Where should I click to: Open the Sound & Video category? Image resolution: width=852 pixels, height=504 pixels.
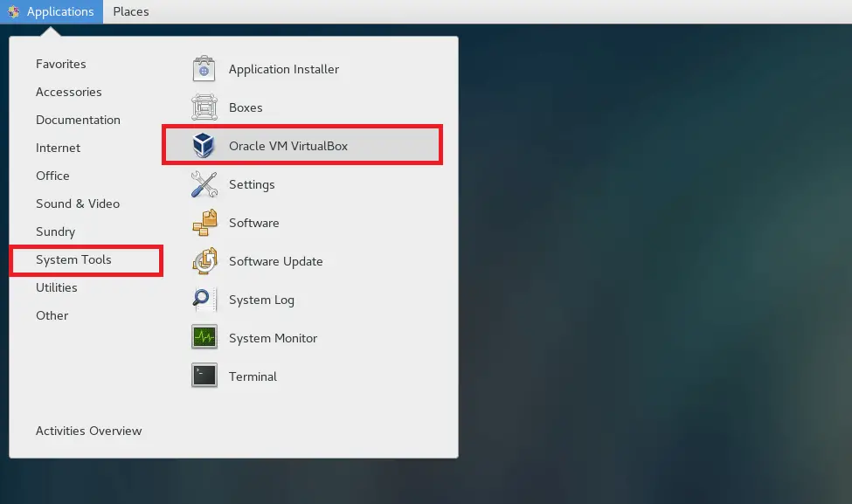[x=78, y=204]
